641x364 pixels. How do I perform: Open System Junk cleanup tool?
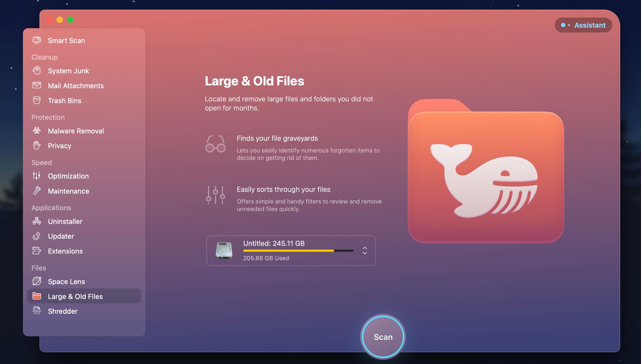[x=68, y=71]
